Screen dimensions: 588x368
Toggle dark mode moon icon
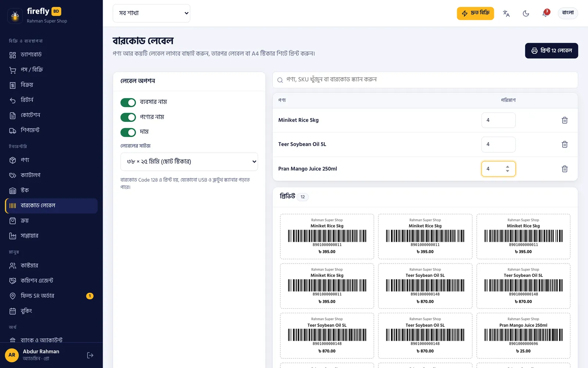[526, 14]
